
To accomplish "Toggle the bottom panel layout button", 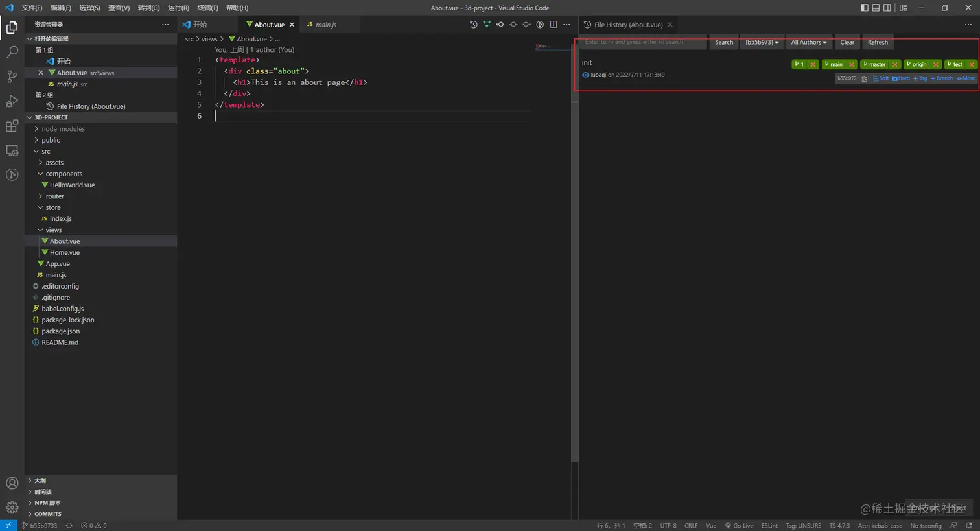I will click(x=876, y=8).
